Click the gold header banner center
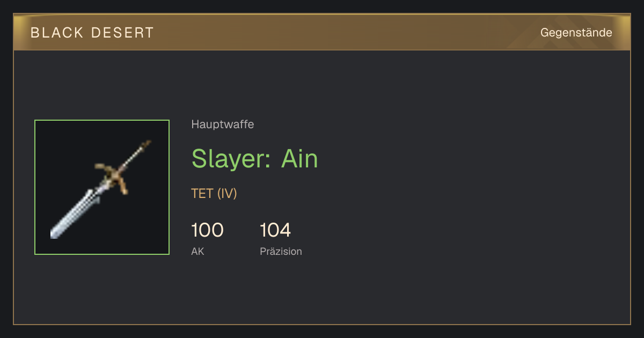Viewport: 644px width, 338px height. tap(322, 32)
